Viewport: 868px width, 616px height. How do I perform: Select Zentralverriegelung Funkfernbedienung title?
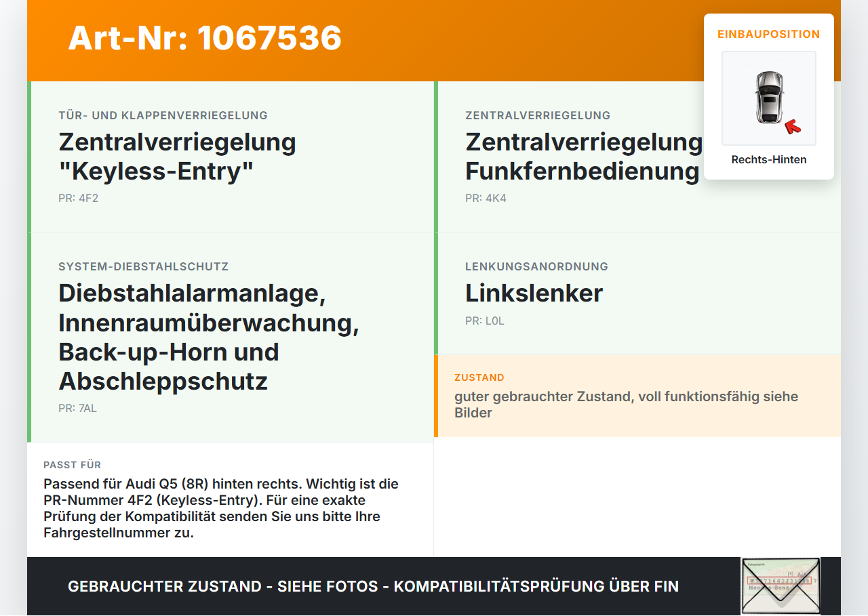(x=584, y=157)
